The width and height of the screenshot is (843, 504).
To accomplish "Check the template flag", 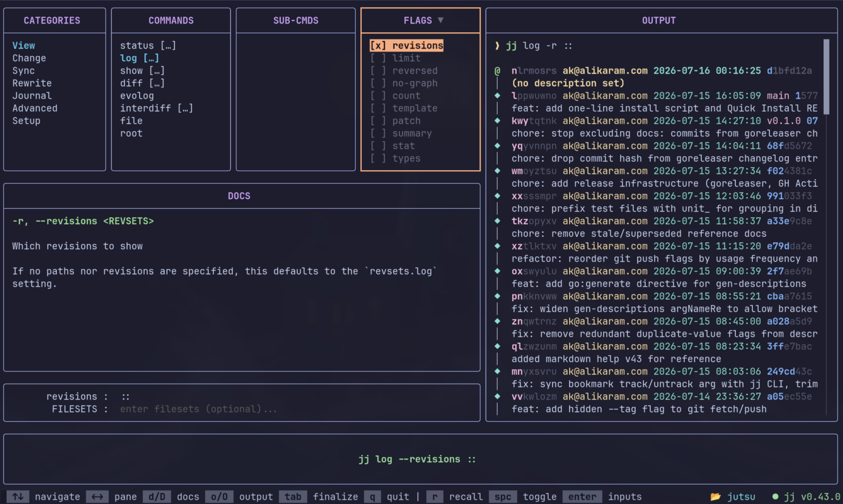I will (378, 108).
